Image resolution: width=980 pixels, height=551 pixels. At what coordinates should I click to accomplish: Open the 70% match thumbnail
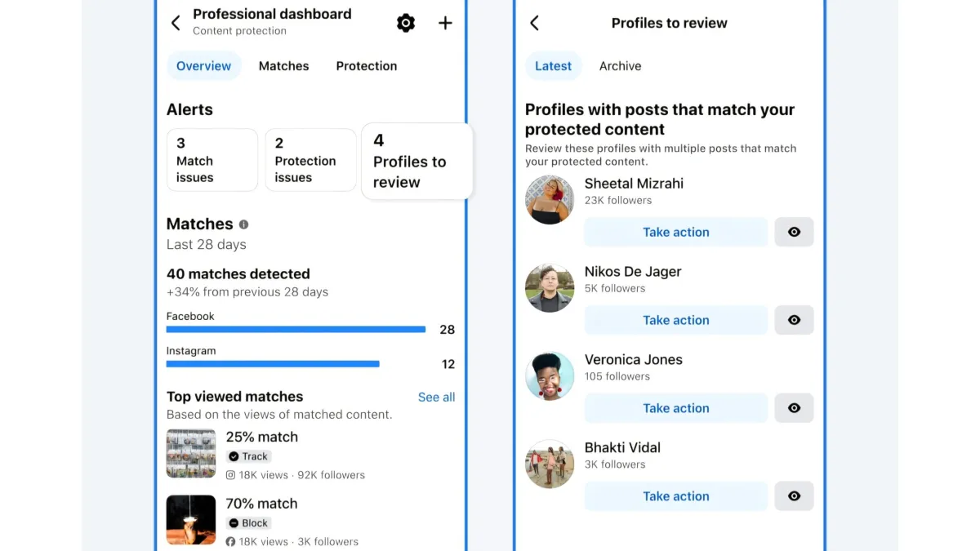pos(191,520)
